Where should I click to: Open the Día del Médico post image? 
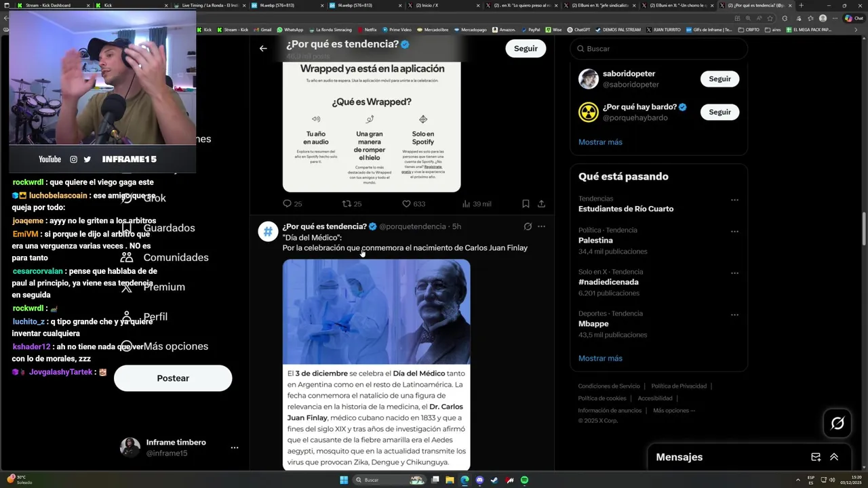pos(376,365)
